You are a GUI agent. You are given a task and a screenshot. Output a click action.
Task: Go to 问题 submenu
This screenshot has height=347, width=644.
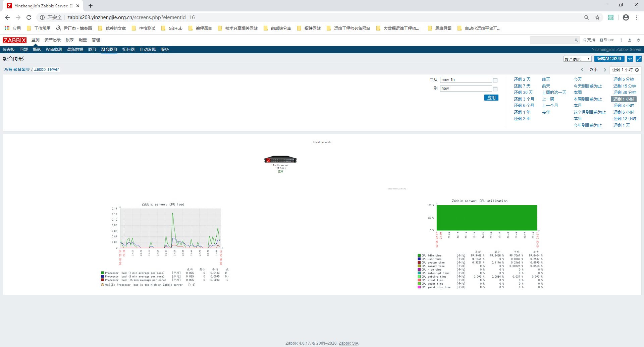24,50
